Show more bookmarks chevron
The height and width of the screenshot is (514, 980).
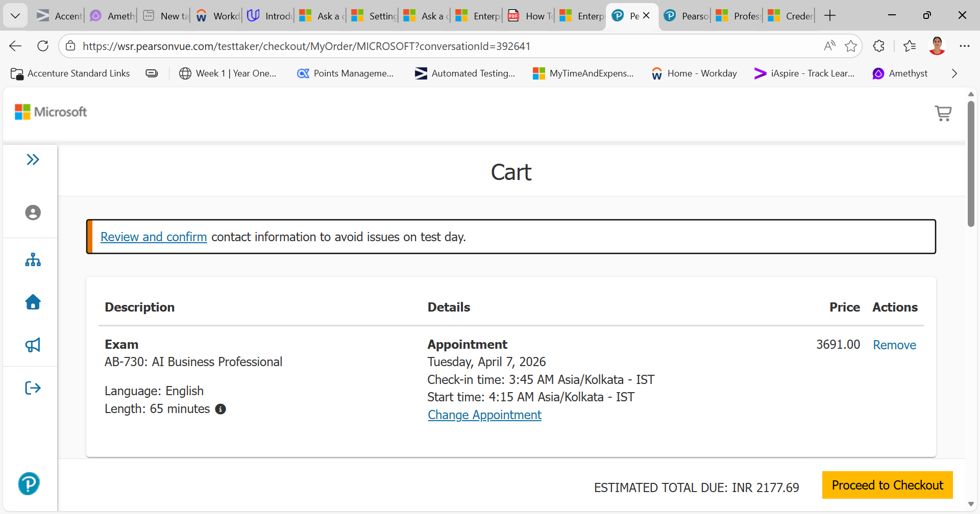954,73
